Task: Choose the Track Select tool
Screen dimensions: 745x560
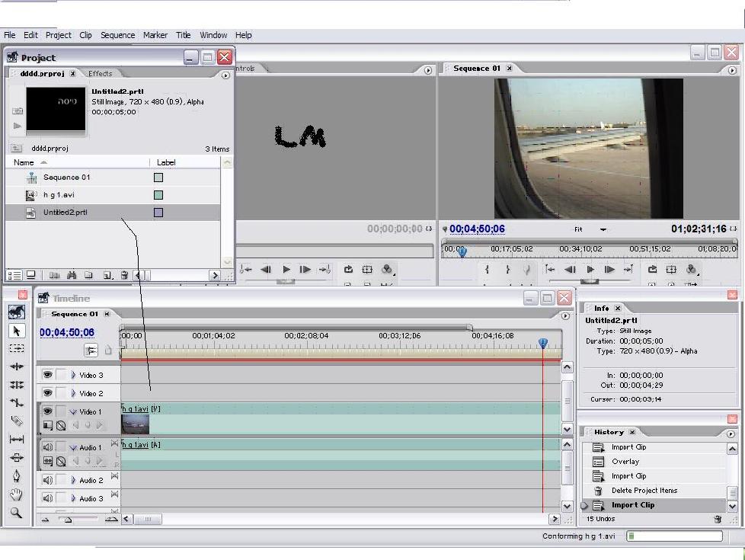Action: pyautogui.click(x=17, y=348)
